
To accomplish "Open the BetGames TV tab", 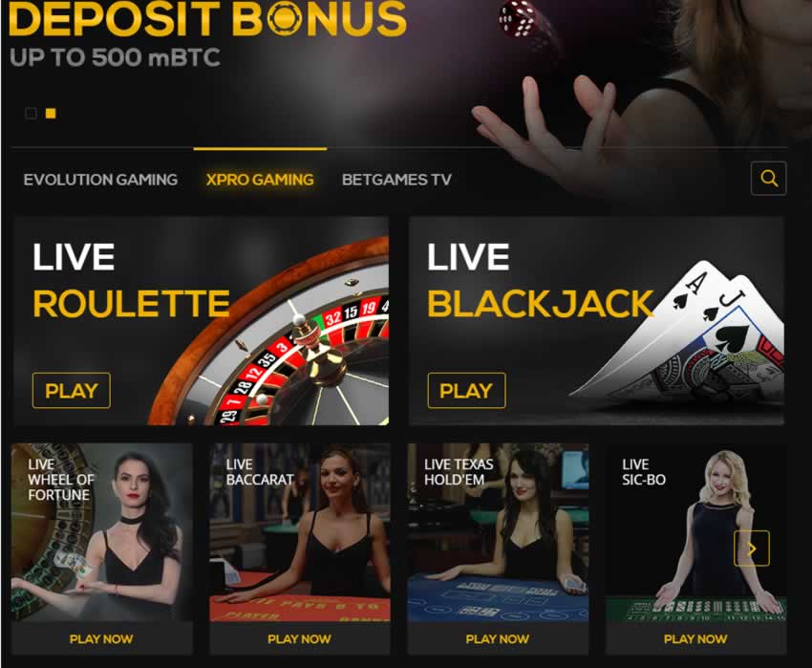I will coord(396,180).
